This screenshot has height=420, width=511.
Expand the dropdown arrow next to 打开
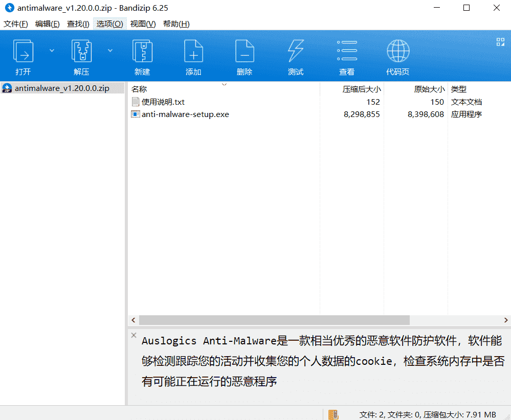(x=52, y=51)
